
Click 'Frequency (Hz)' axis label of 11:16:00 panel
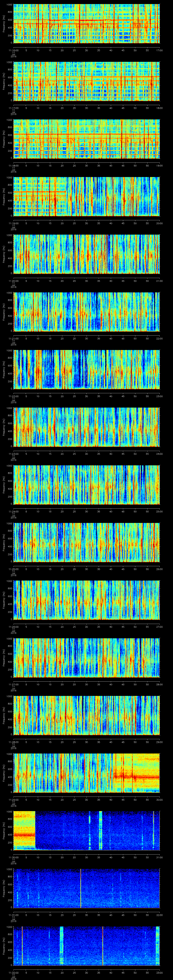(x=4, y=24)
